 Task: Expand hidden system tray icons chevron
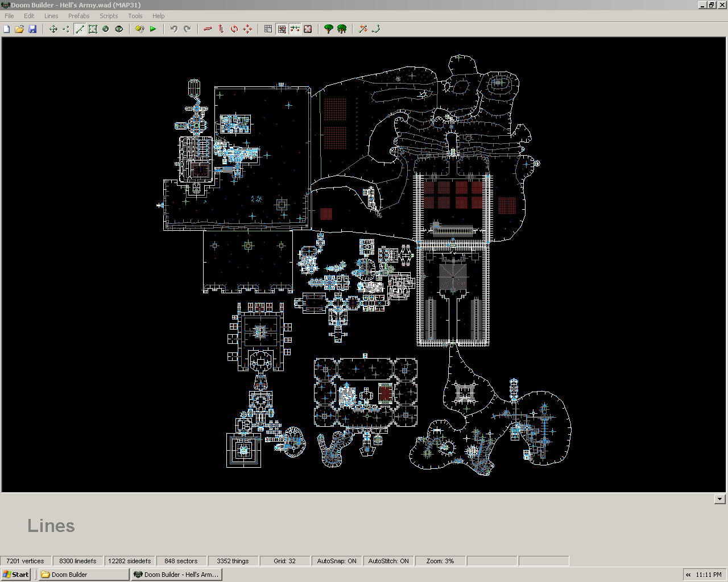(688, 575)
